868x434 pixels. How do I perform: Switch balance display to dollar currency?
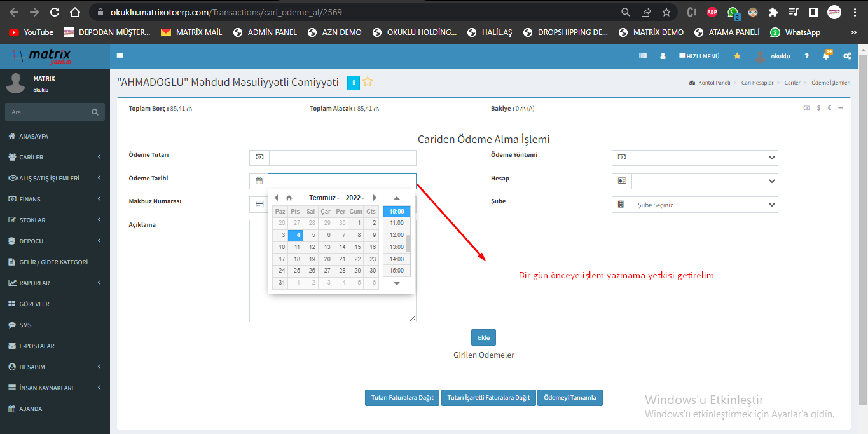tap(819, 108)
